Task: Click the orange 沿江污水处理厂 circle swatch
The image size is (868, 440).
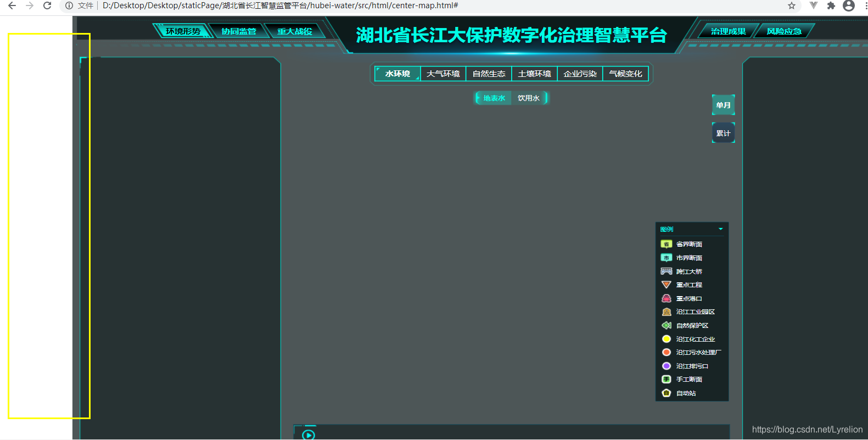Action: coord(666,352)
